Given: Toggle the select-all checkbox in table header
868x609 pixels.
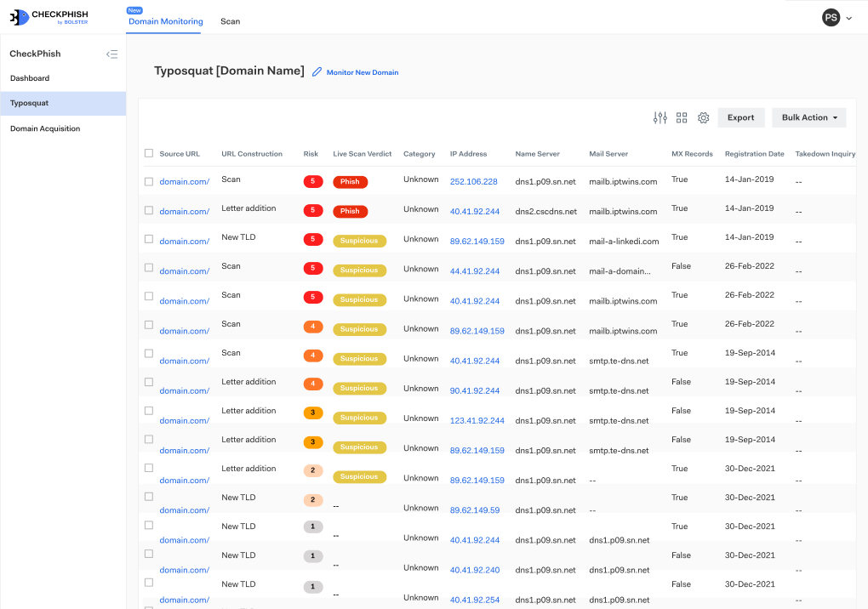Looking at the screenshot, I should point(149,154).
